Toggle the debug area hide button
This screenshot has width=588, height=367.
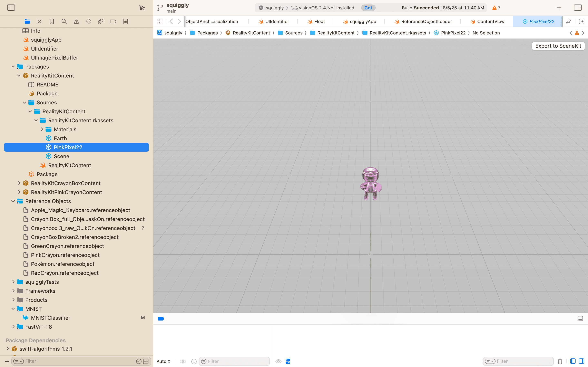[580, 319]
